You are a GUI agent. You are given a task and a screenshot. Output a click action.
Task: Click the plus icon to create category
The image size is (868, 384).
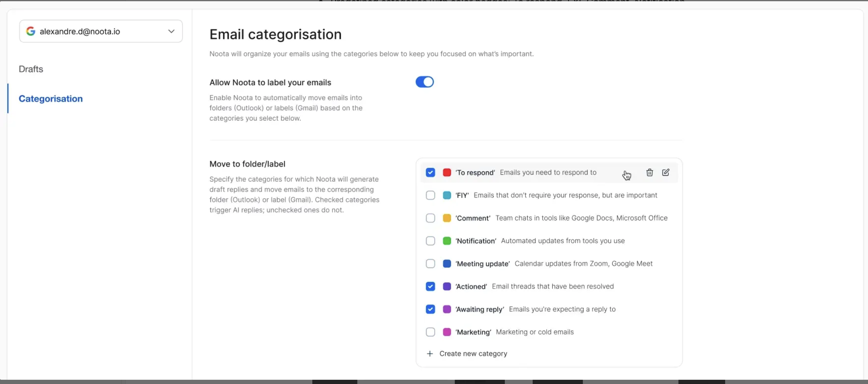[x=430, y=354]
